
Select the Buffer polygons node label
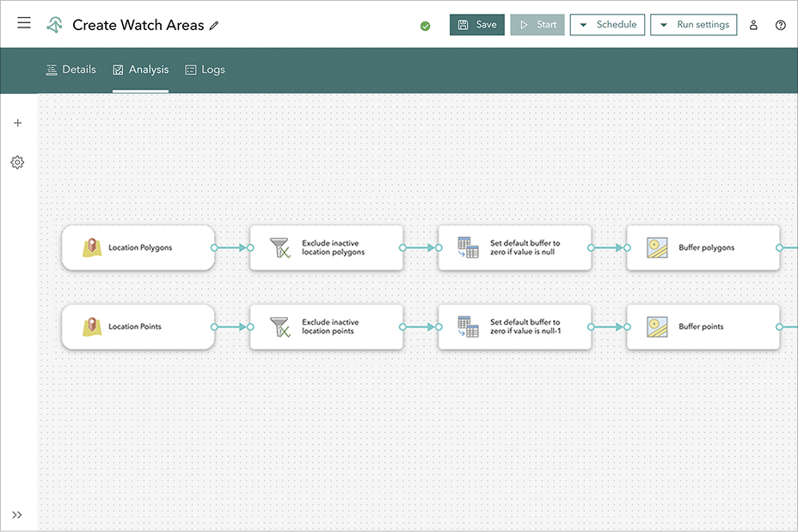706,248
